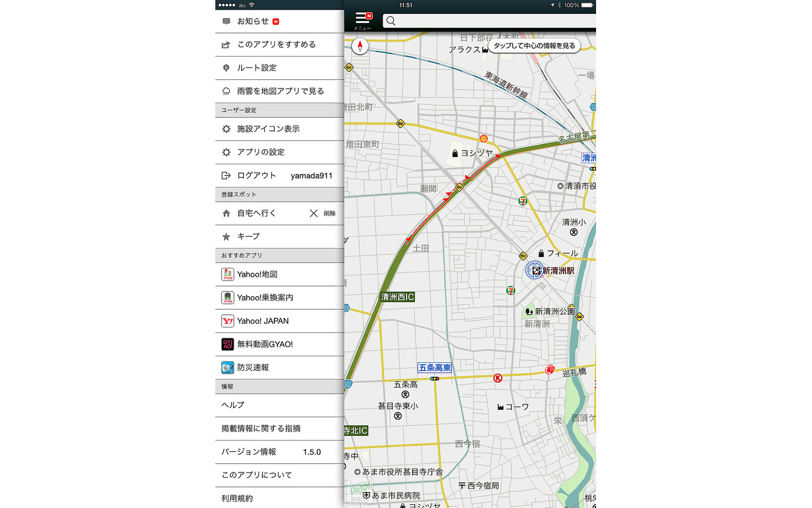Open the メニュー hamburger icon
Image resolution: width=812 pixels, height=508 pixels.
click(x=363, y=20)
